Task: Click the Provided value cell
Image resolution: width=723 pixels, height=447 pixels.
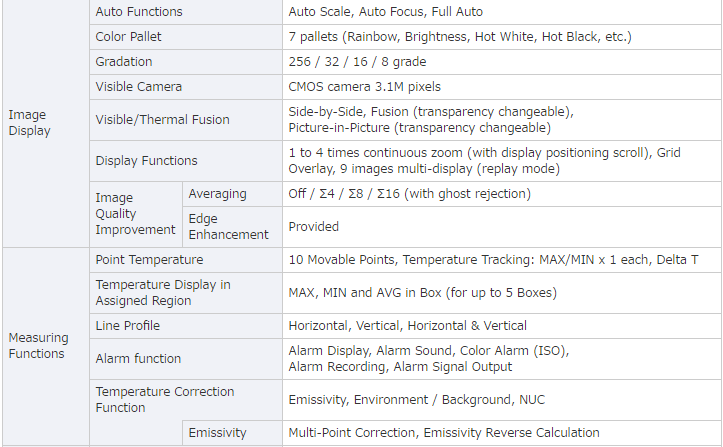Action: [x=502, y=227]
